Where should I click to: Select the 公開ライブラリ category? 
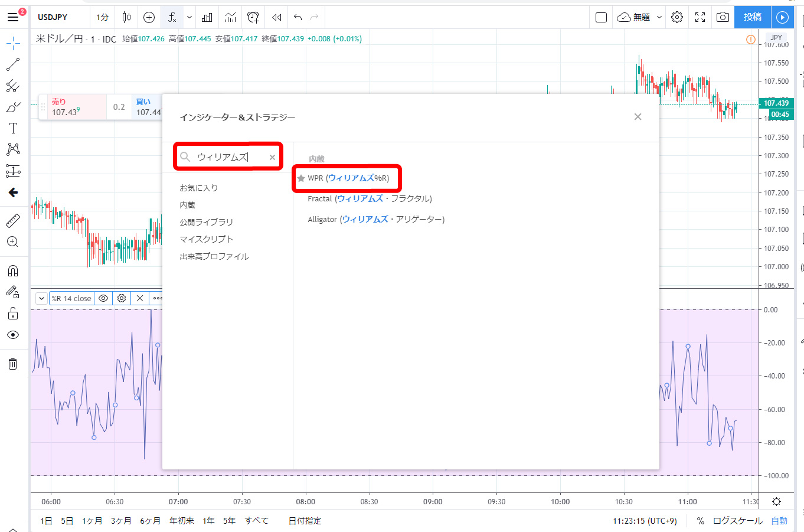click(207, 222)
